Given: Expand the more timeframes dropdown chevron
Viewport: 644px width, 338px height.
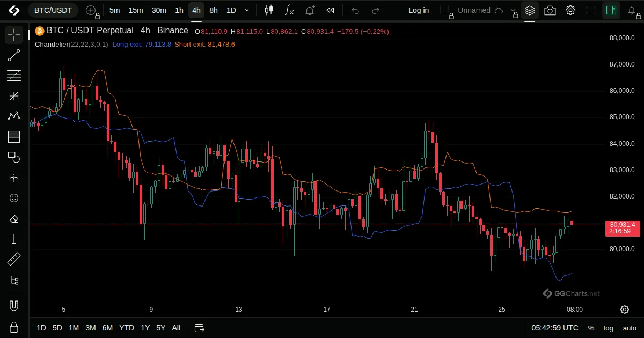Looking at the screenshot, I should click(247, 10).
